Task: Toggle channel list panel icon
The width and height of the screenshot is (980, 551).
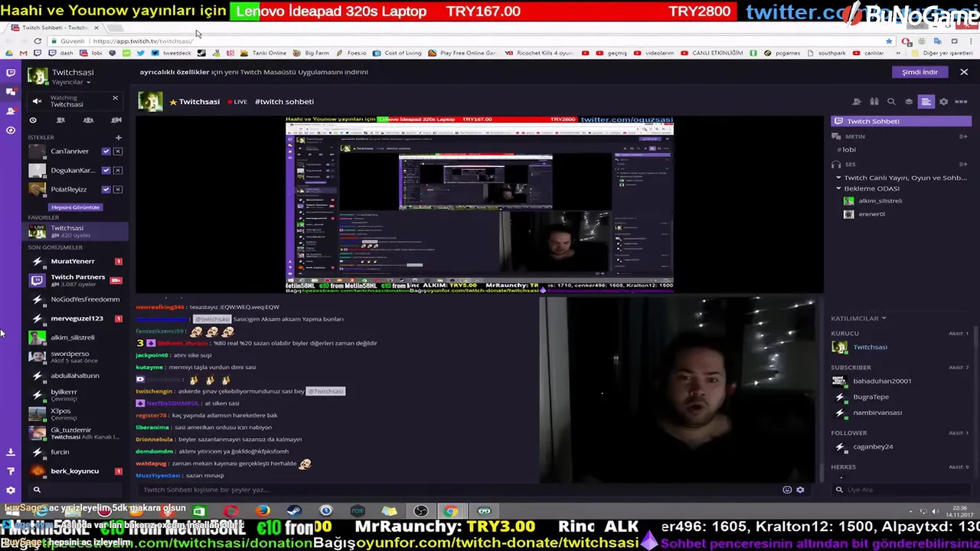Action: pyautogui.click(x=926, y=102)
